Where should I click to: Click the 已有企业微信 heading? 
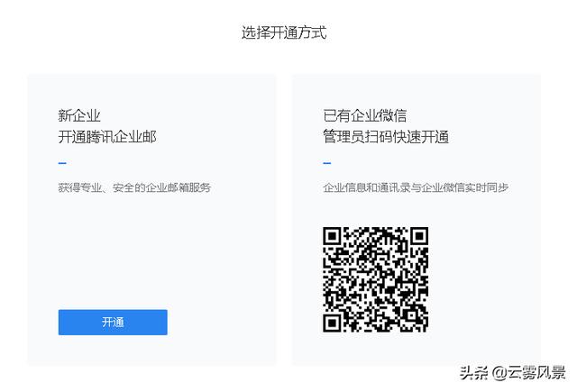tap(364, 115)
